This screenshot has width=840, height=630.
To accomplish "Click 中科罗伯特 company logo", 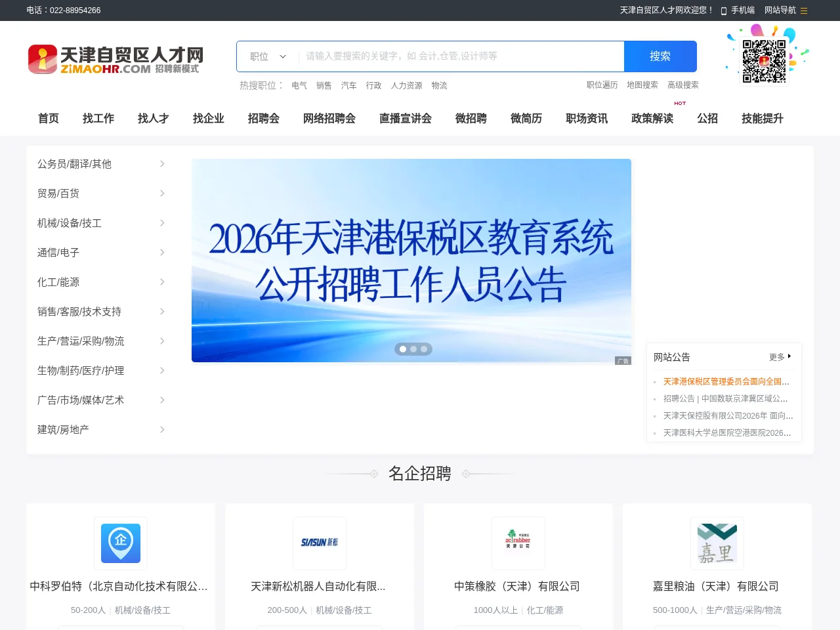I will [x=121, y=543].
